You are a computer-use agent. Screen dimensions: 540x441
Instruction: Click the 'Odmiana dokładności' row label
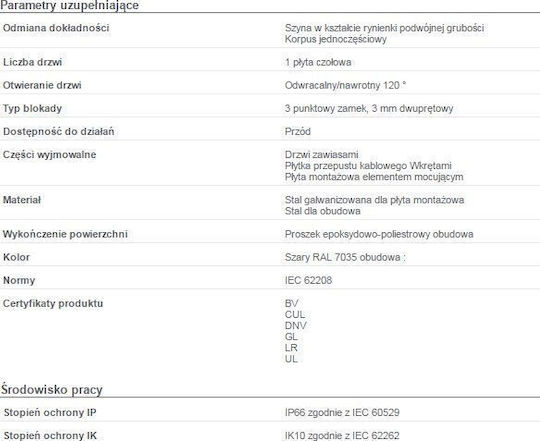[x=56, y=28]
